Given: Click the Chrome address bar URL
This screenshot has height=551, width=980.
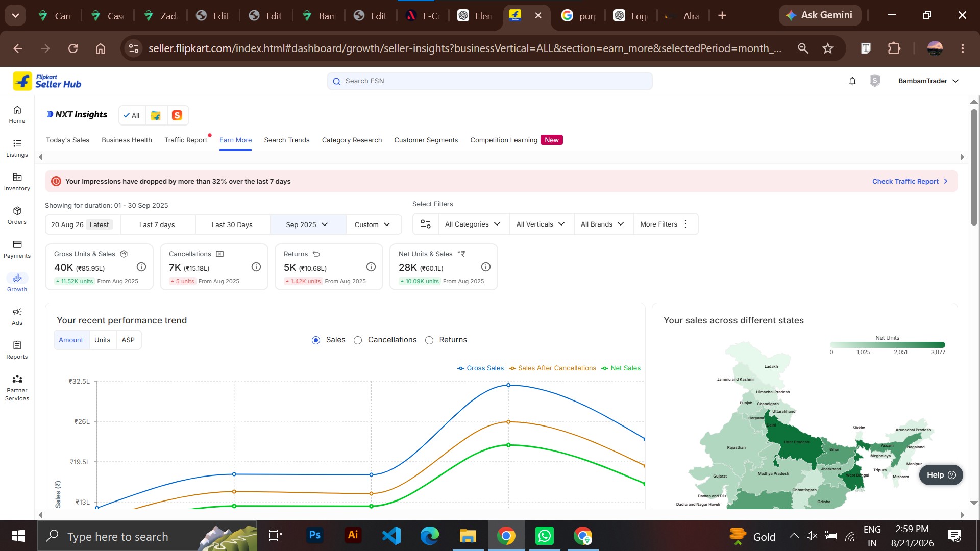Looking at the screenshot, I should tap(464, 48).
